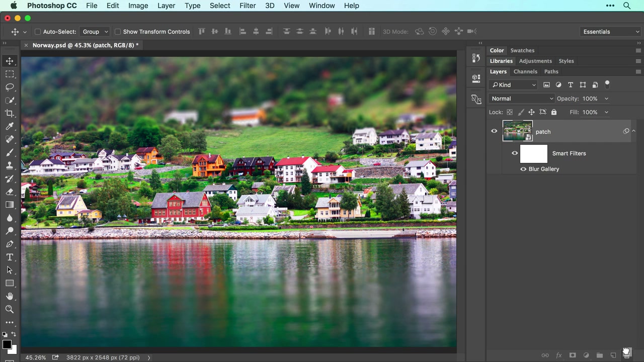644x362 pixels.
Task: Open the Layer menu
Action: point(166,6)
